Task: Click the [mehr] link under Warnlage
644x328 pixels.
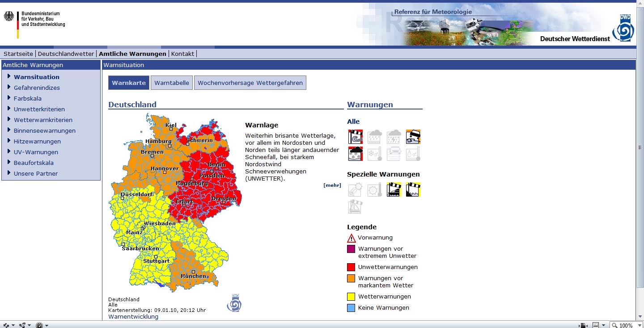Action: coord(332,185)
